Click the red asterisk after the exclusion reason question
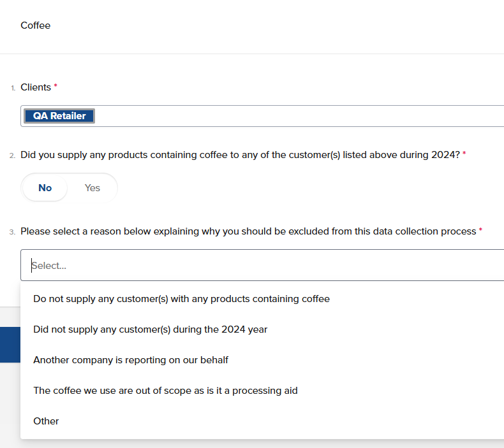The height and width of the screenshot is (448, 504). point(480,229)
